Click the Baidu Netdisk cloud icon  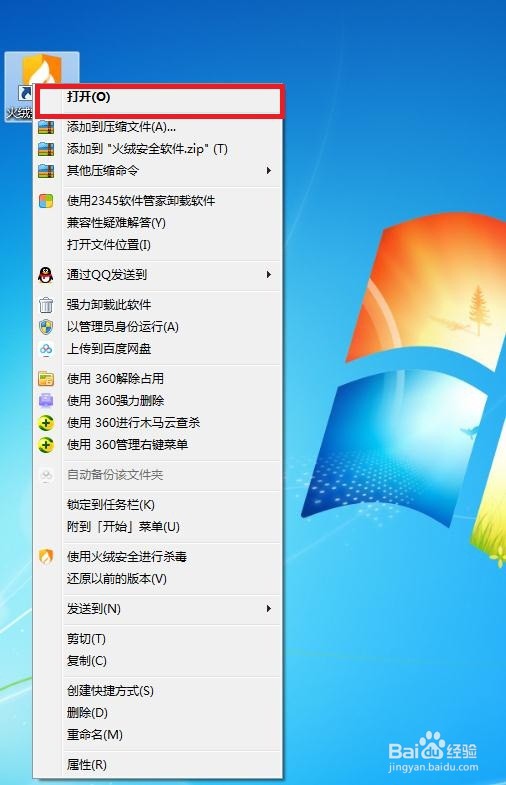(46, 349)
